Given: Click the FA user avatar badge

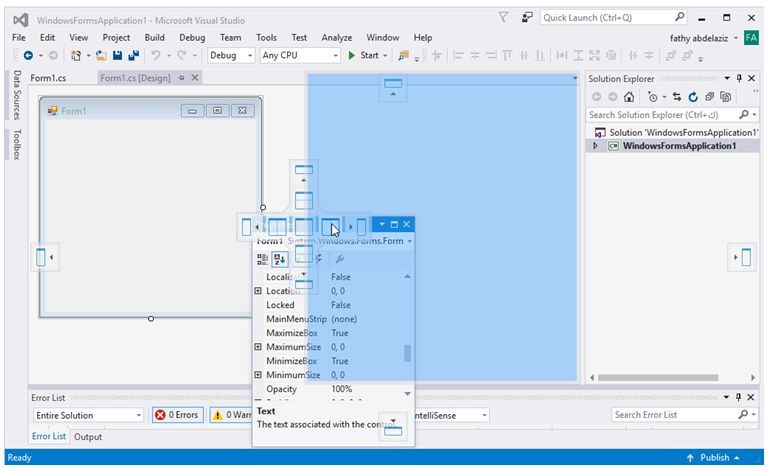Looking at the screenshot, I should pos(751,38).
